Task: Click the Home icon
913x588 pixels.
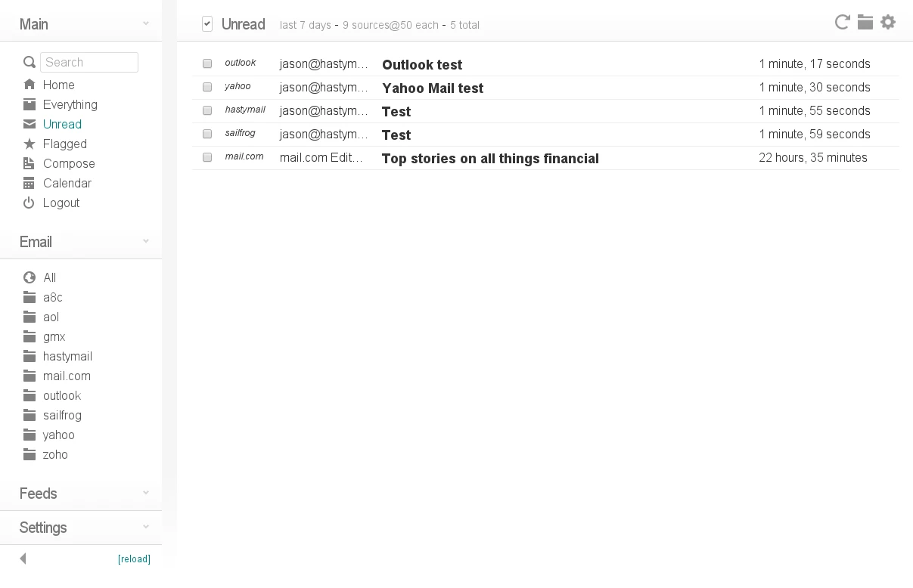Action: pyautogui.click(x=29, y=85)
